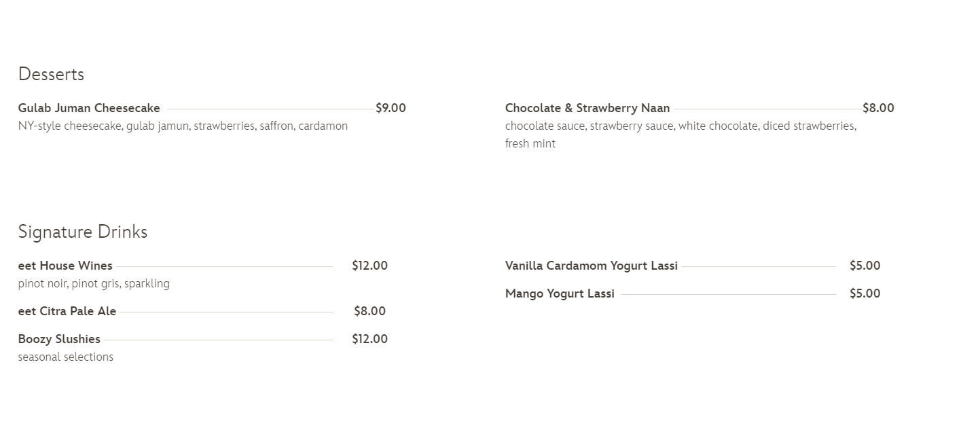Click the Chocolate & Strawberry Naan price
The image size is (980, 428).
point(878,108)
